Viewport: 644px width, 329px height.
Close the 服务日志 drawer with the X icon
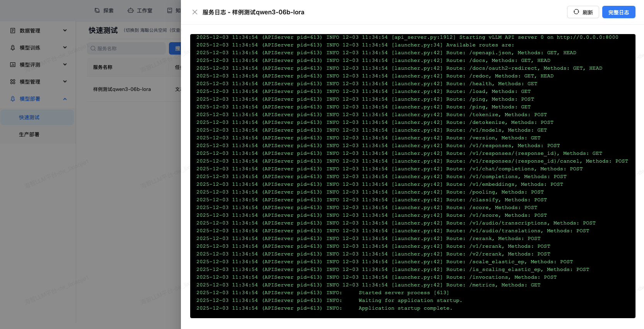(x=195, y=12)
